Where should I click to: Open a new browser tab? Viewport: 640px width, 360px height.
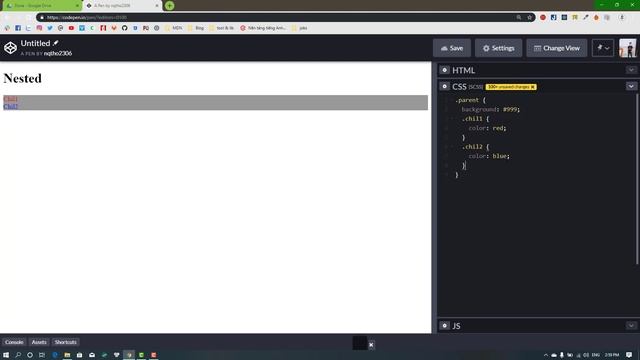[x=170, y=6]
